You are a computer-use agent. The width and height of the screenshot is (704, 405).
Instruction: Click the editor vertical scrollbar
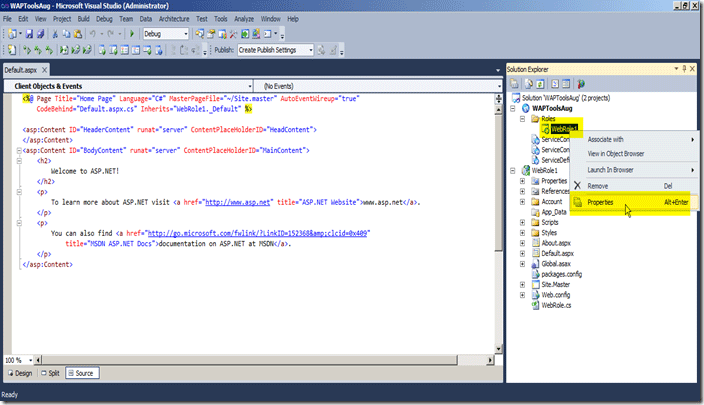[x=498, y=183]
